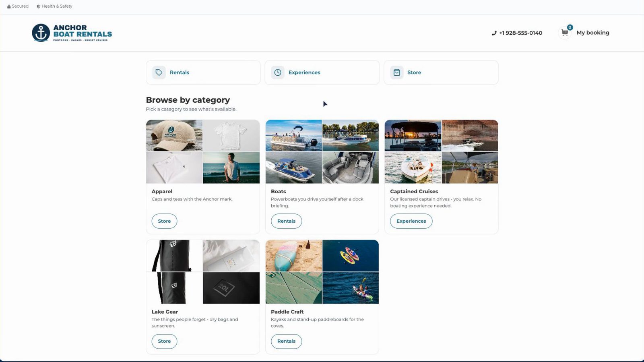The height and width of the screenshot is (362, 644).
Task: Switch to the Store section tab
Action: [441, 72]
